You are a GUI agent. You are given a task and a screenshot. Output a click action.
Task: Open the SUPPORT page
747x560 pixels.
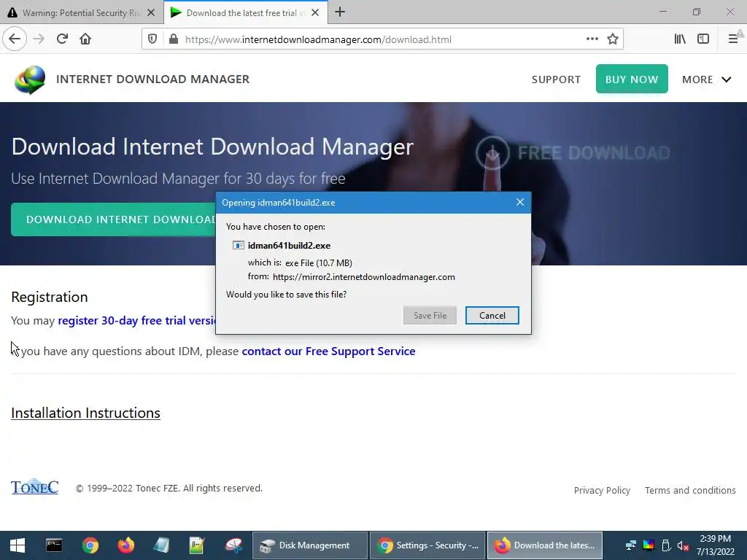point(556,79)
